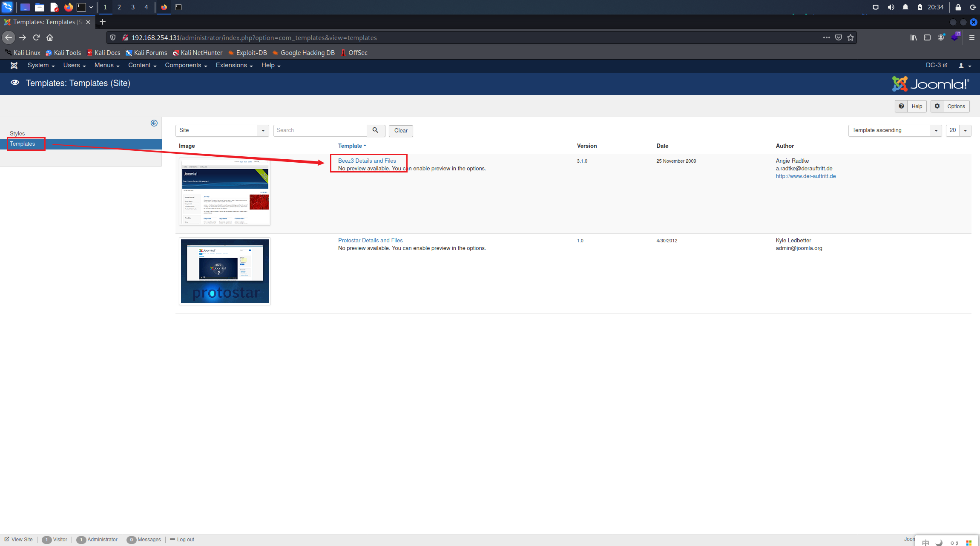Open the Kali application menu icon

coord(8,7)
